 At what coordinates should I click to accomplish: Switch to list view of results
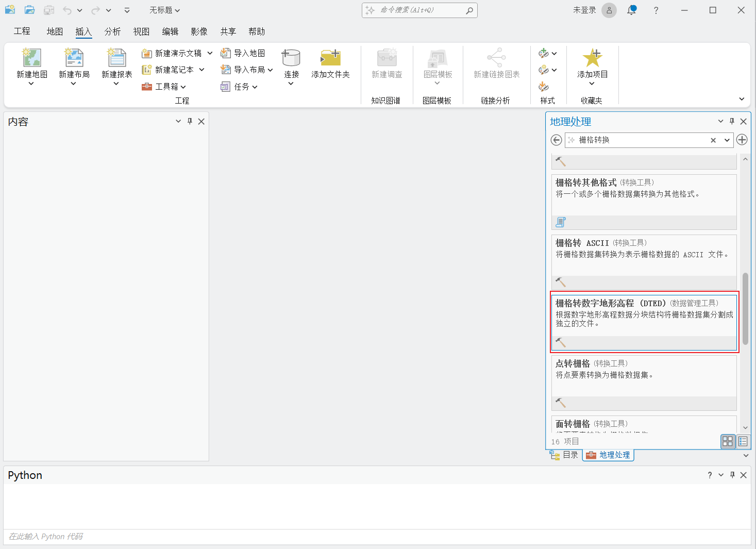(743, 441)
